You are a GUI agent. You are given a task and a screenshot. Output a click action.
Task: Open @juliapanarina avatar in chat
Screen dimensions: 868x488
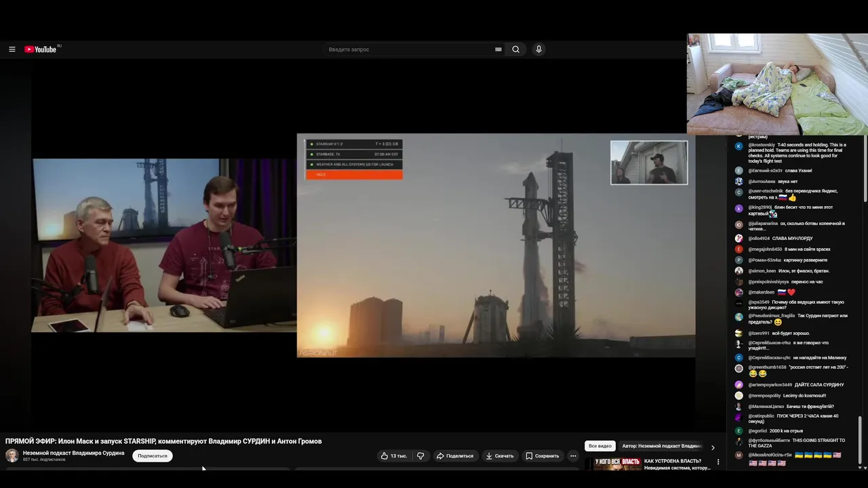(739, 225)
